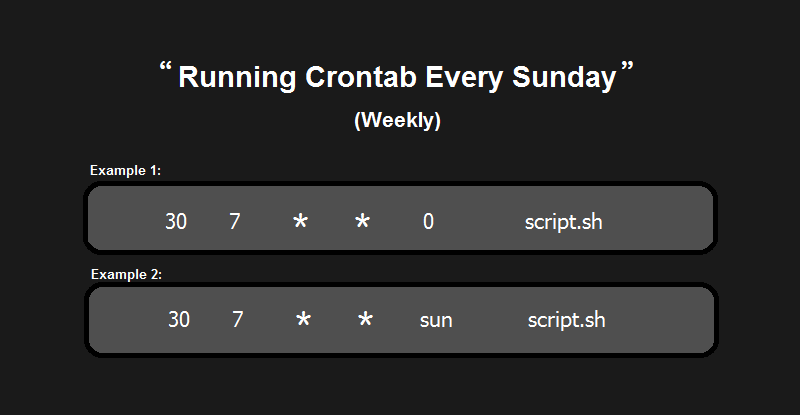Click the word 'Crontab' in the heading

(361, 77)
